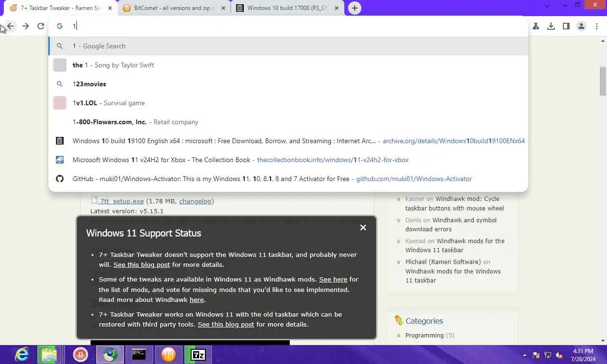The height and width of the screenshot is (364, 607).
Task: Open Chrome's three-dot menu
Action: click(x=597, y=26)
